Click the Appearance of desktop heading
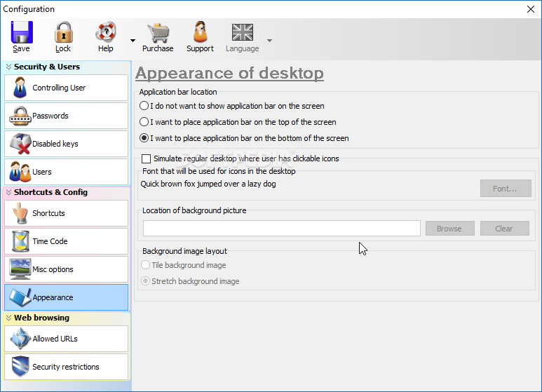This screenshot has width=542, height=392. (229, 74)
